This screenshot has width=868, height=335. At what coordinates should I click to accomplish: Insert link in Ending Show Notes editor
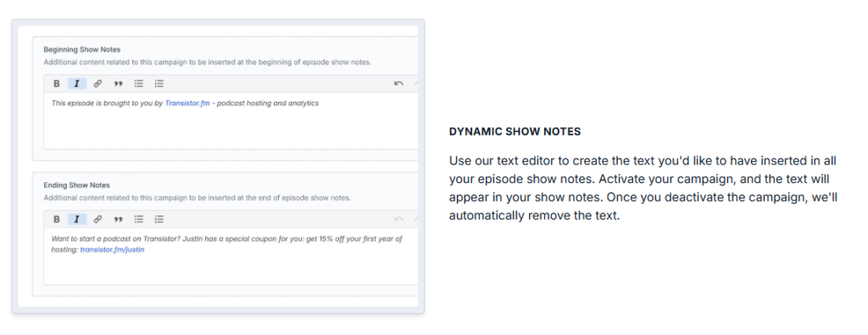click(97, 220)
